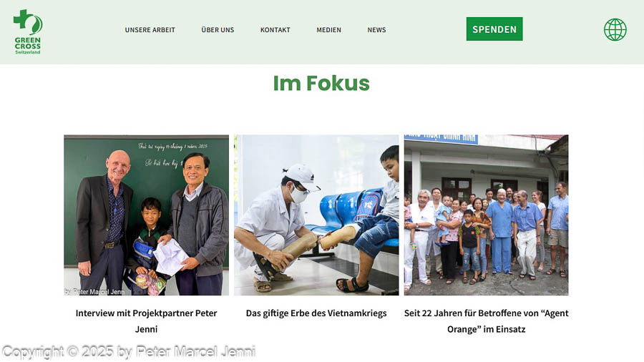
Task: Open the MEDIEN menu item
Action: pos(328,30)
